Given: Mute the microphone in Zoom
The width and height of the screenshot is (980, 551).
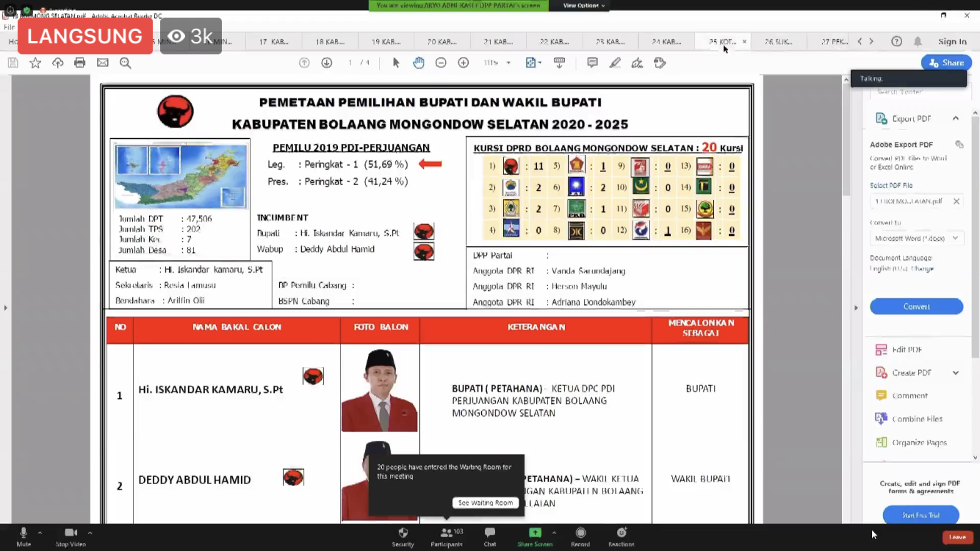Looking at the screenshot, I should (24, 536).
